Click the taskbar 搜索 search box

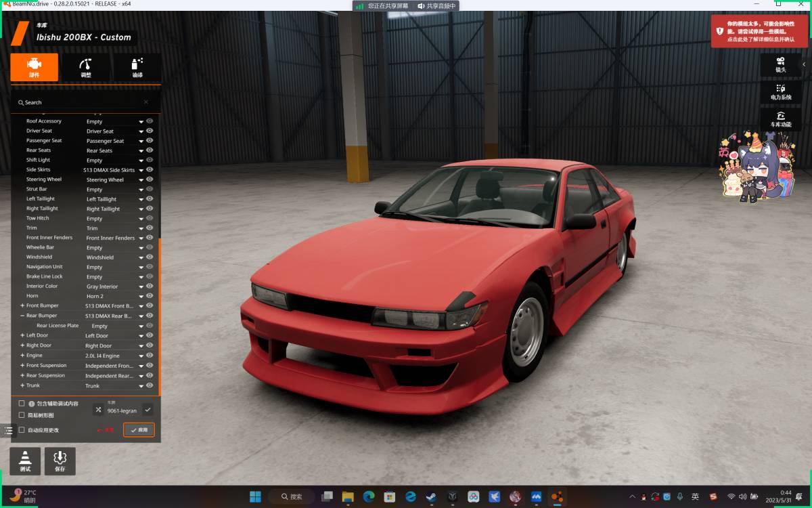pos(292,496)
